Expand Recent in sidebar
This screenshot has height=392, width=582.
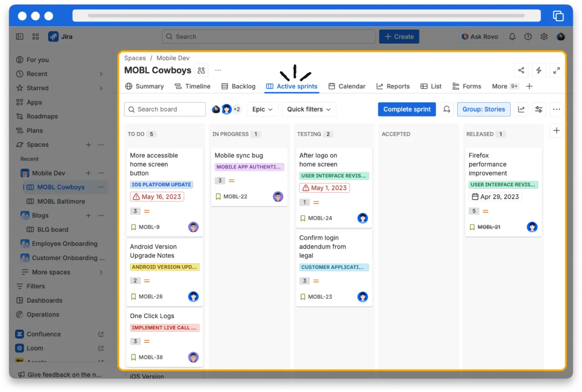point(101,74)
